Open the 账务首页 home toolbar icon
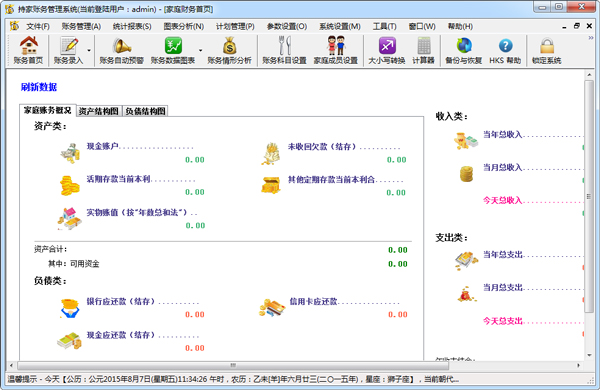 (28, 50)
